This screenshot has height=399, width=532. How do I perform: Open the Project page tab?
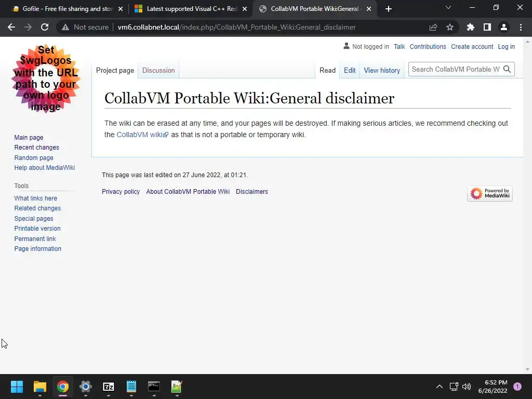115,70
